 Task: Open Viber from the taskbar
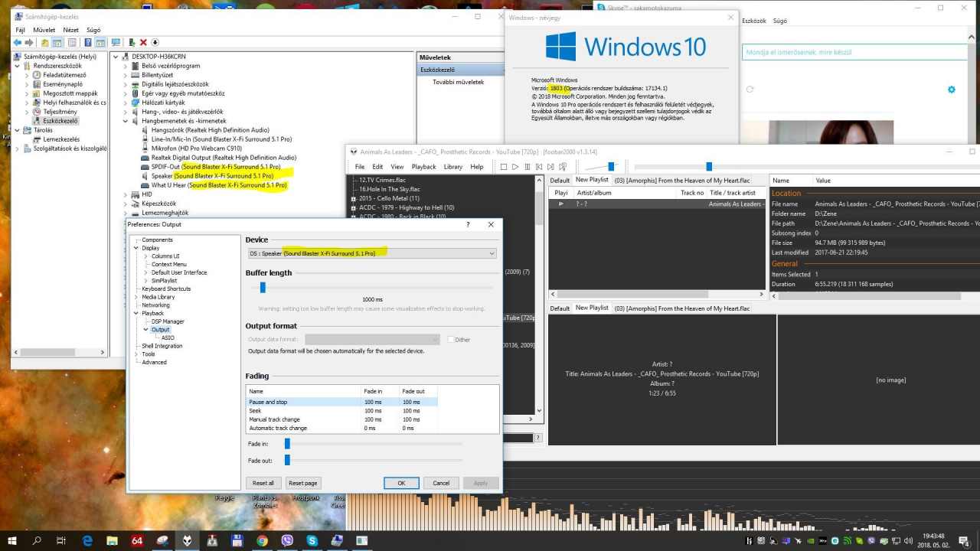pos(287,540)
